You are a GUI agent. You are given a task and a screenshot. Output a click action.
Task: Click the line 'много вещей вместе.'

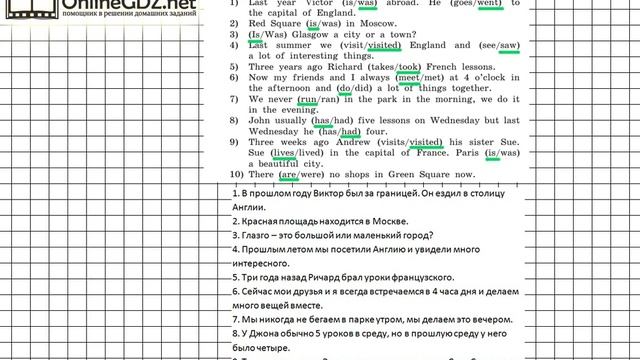[x=277, y=306]
